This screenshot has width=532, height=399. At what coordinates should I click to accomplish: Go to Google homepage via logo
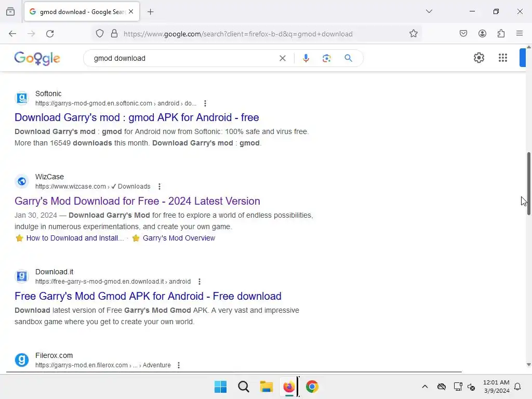point(37,58)
